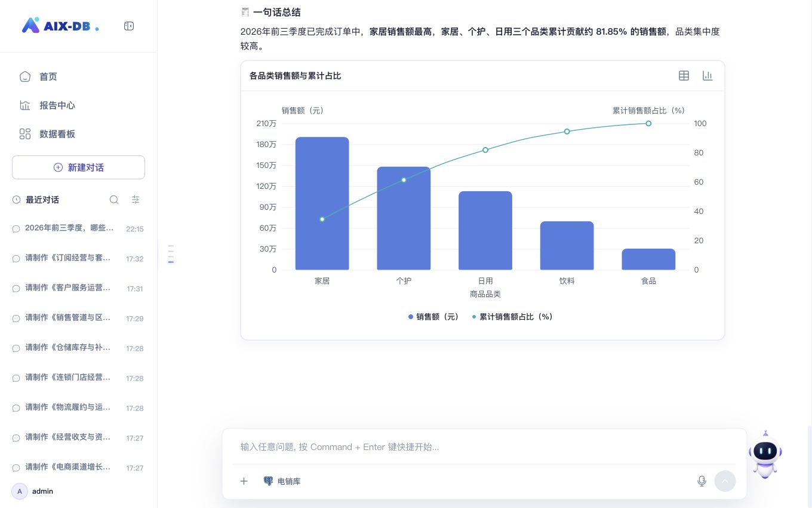Select the 电销库 database source
This screenshot has width=812, height=508.
[282, 481]
